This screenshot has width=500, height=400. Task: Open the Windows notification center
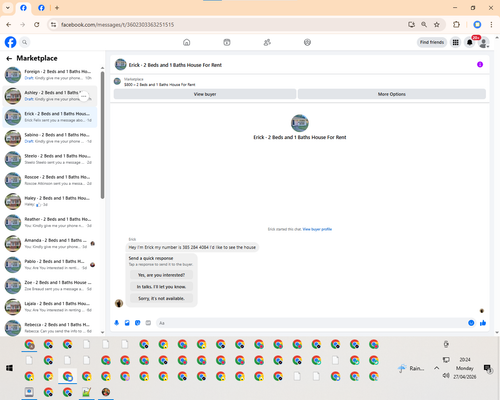point(488,368)
